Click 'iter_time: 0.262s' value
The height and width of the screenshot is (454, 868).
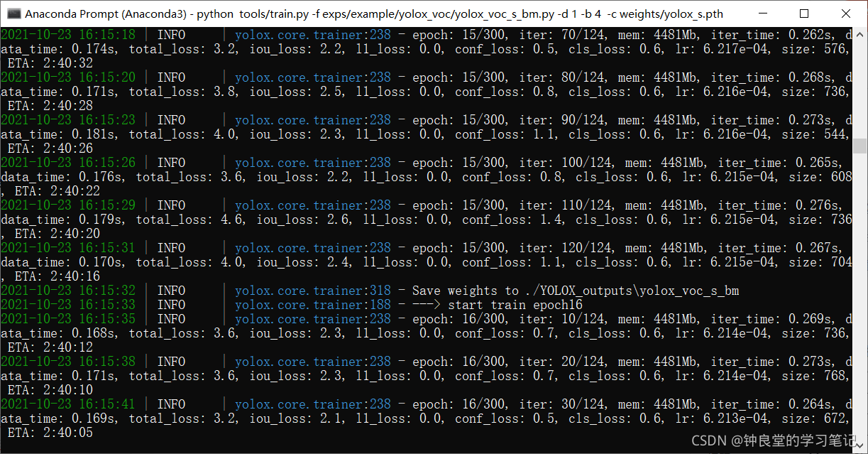[771, 35]
